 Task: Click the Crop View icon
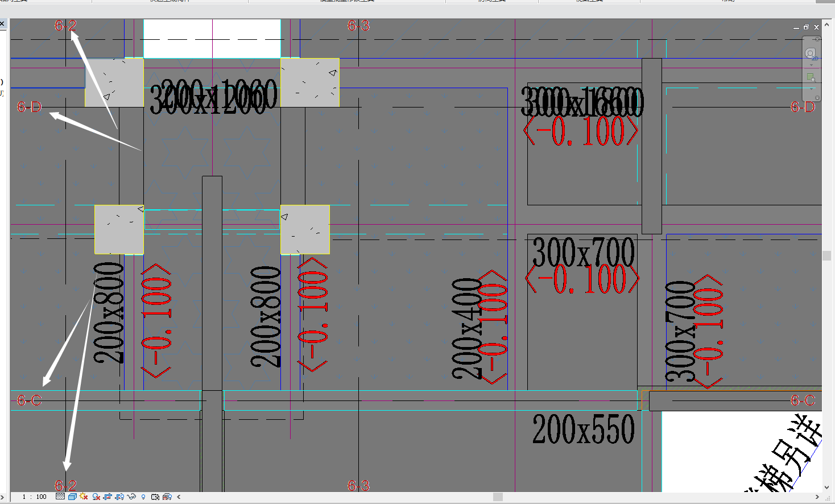108,497
